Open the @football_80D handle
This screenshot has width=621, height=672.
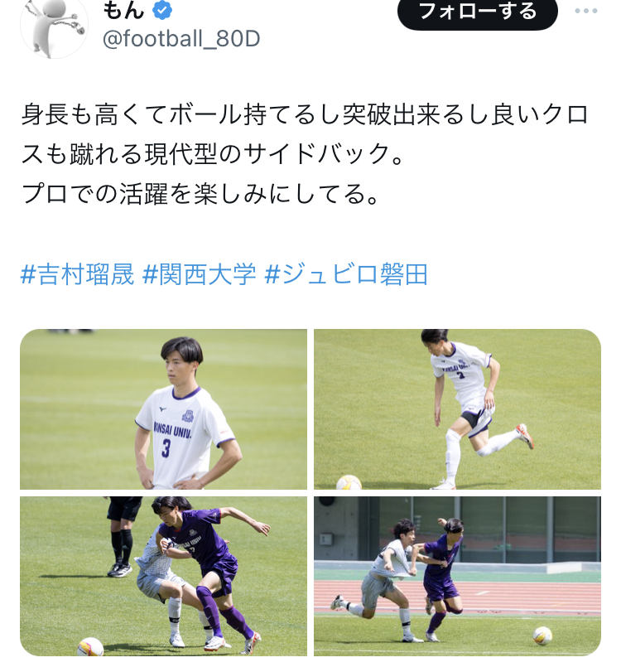(181, 39)
